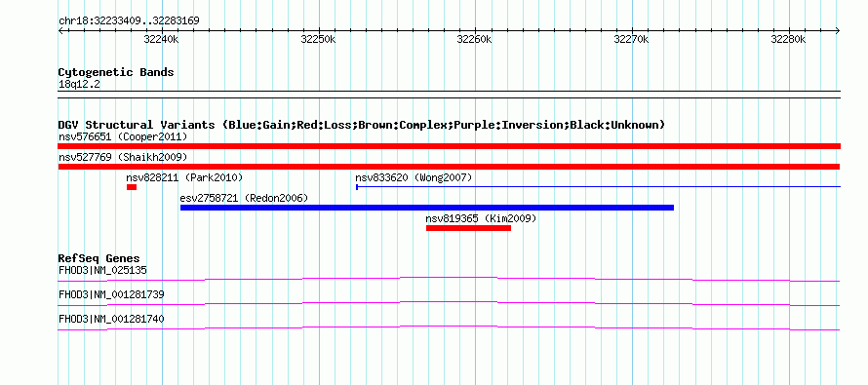Viewport: 868px width, 385px height.
Task: Click the 32270k ruler mark
Action: pyautogui.click(x=632, y=39)
